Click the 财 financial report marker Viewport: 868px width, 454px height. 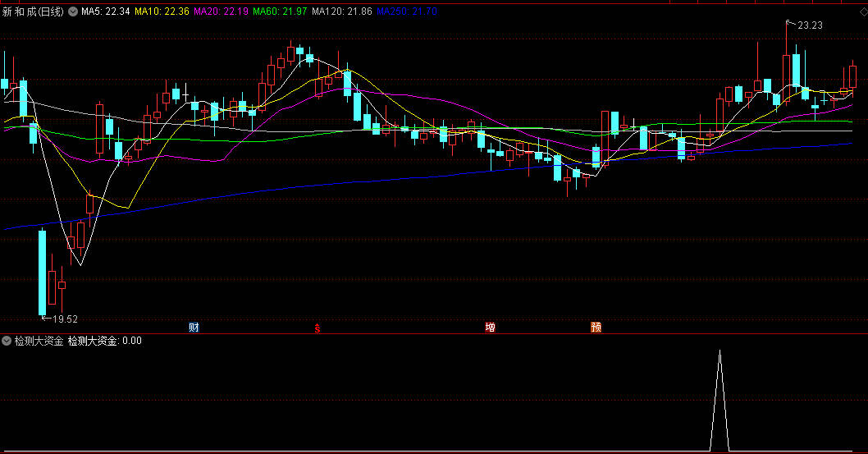(x=194, y=328)
